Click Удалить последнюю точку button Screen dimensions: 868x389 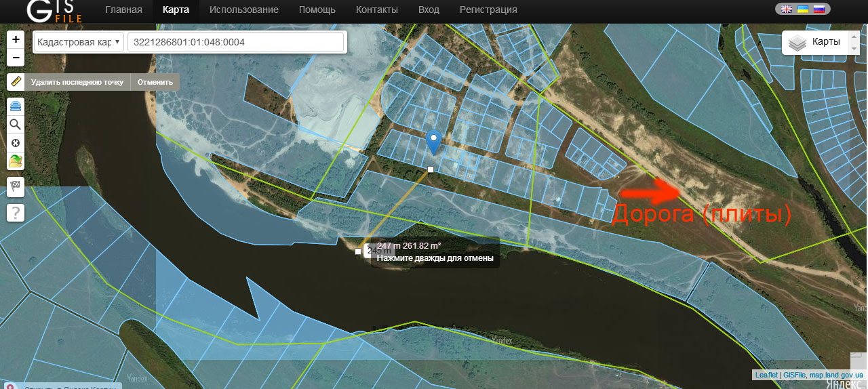point(77,82)
